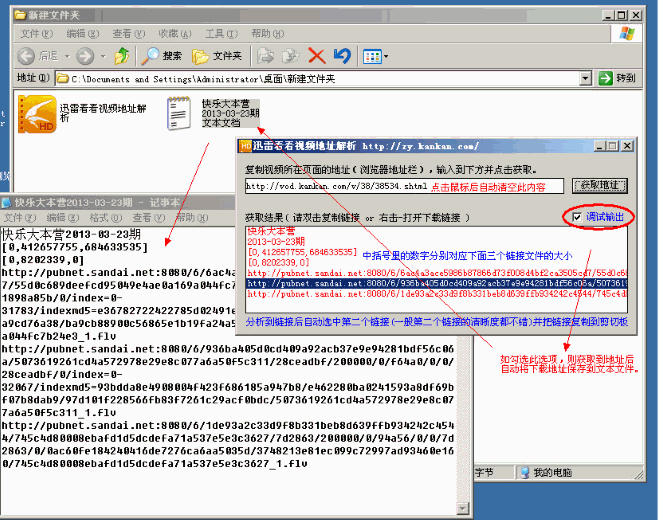This screenshot has width=659, height=520.
Task: Click the Forward arrow in Explorer toolbar
Action: coord(82,56)
